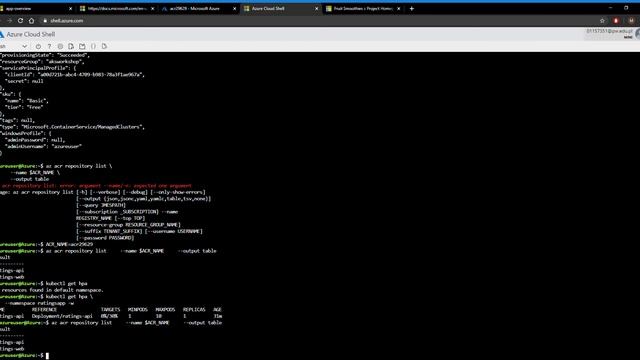Image resolution: width=640 pixels, height=360 pixels.
Task: Bookmark this page with the star
Action: pyautogui.click(x=602, y=20)
